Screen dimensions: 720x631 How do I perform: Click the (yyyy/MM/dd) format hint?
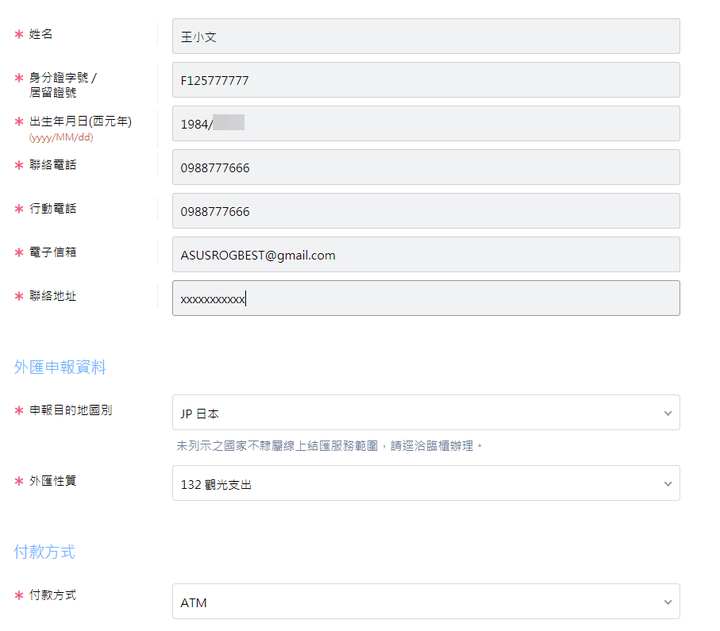[61, 137]
